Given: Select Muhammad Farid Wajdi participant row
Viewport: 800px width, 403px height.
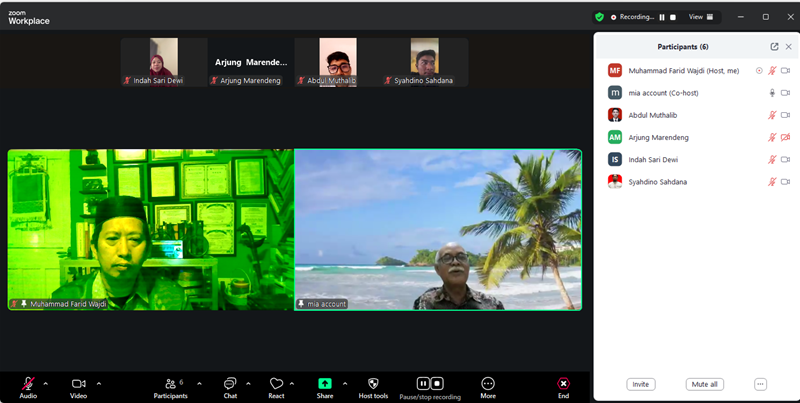Looking at the screenshot, I should (696, 70).
